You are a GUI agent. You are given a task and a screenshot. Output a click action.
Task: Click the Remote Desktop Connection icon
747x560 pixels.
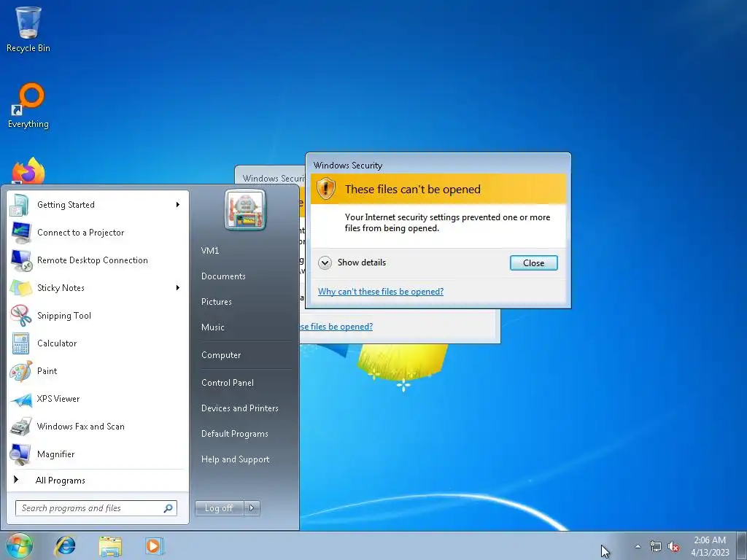21,260
